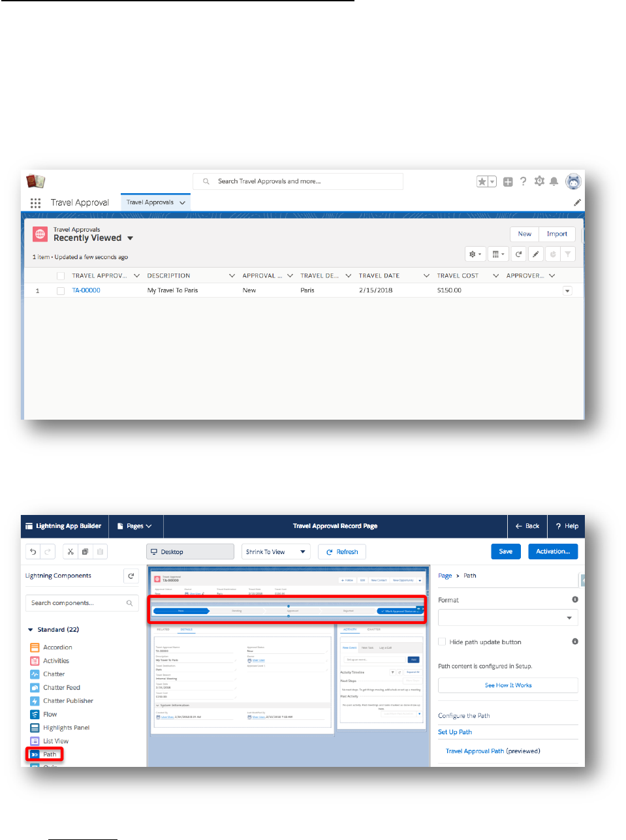Click the Activation... button
Viewport: 626px width, 840px height.
click(x=553, y=552)
